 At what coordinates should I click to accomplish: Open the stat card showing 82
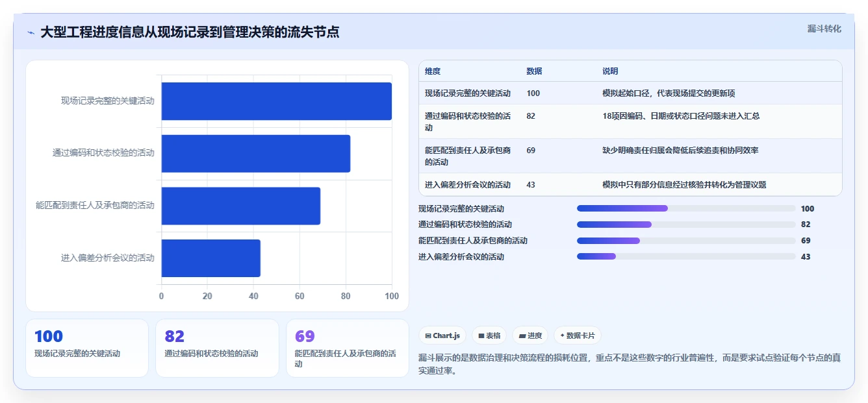pos(217,348)
